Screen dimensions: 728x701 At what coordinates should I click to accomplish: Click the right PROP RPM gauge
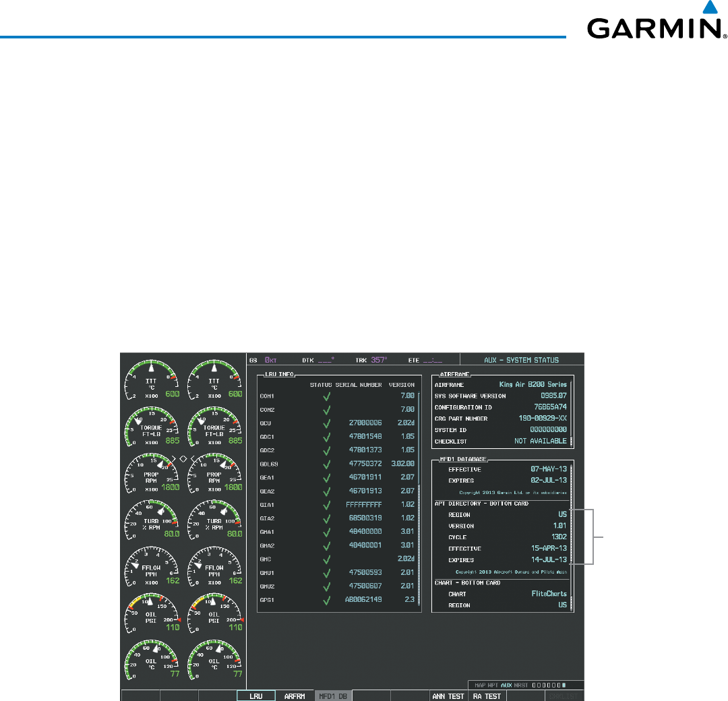coord(214,474)
